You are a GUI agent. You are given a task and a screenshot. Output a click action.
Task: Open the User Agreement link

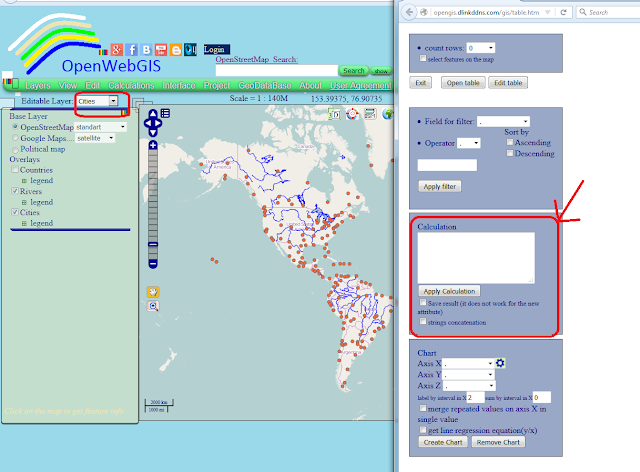click(360, 85)
